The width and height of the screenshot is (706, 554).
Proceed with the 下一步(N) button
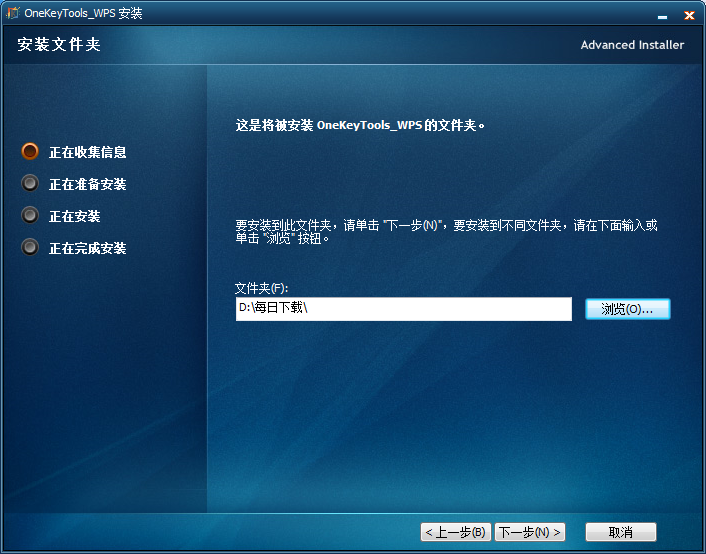pyautogui.click(x=530, y=532)
